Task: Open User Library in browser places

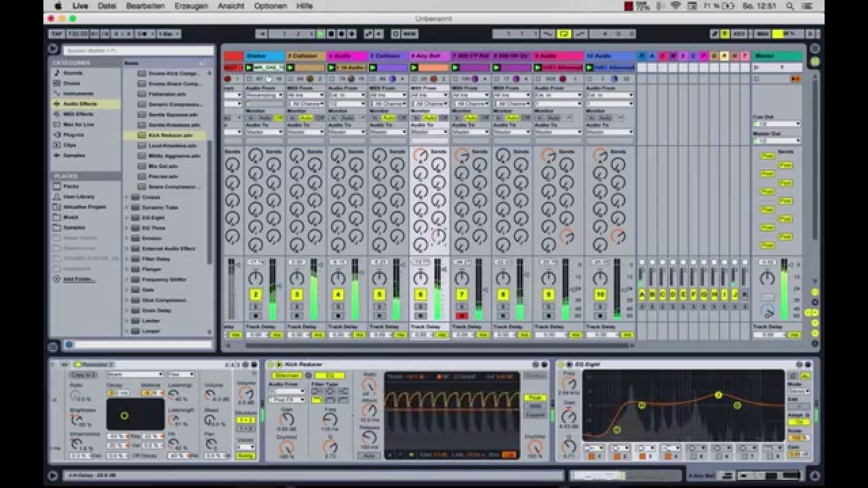Action: (79, 197)
